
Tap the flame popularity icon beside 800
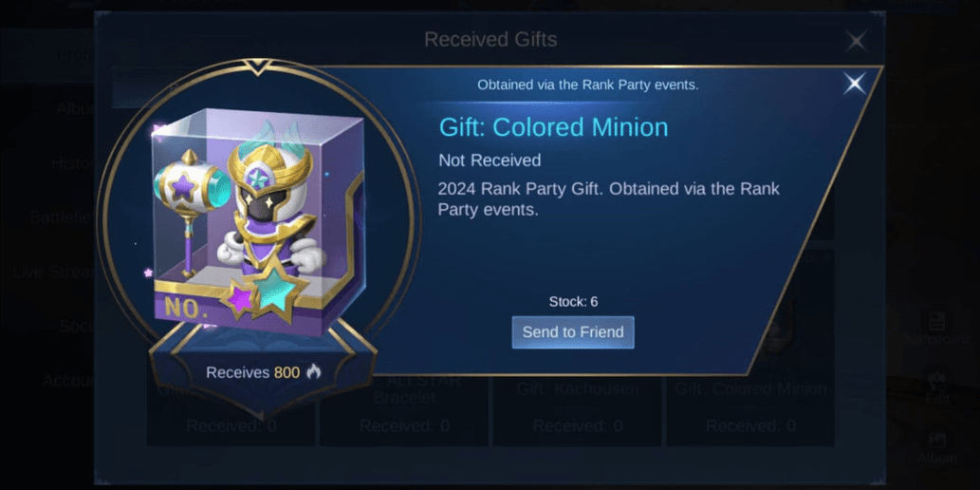pyautogui.click(x=313, y=372)
